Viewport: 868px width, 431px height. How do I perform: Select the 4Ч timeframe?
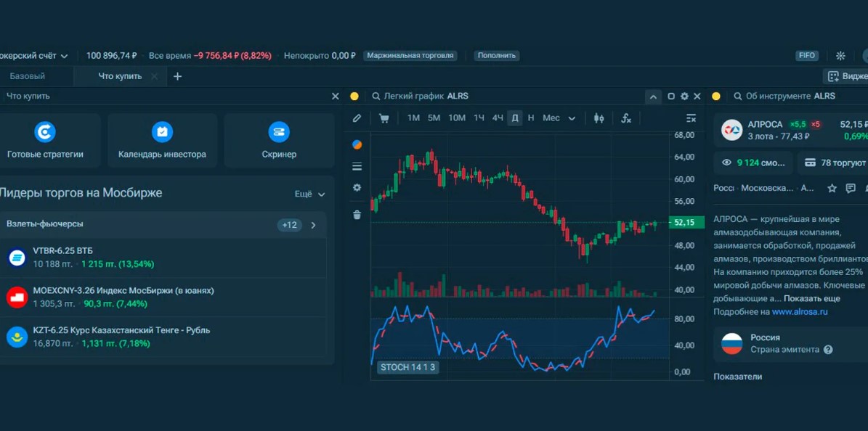[x=498, y=118]
